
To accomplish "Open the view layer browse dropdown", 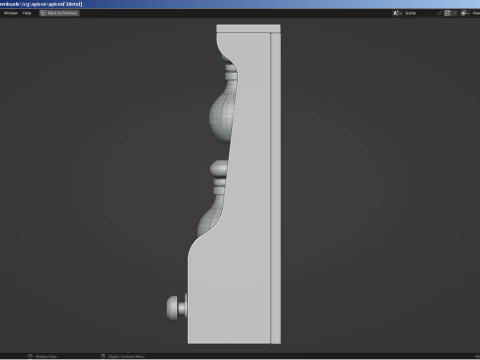I will [x=465, y=13].
